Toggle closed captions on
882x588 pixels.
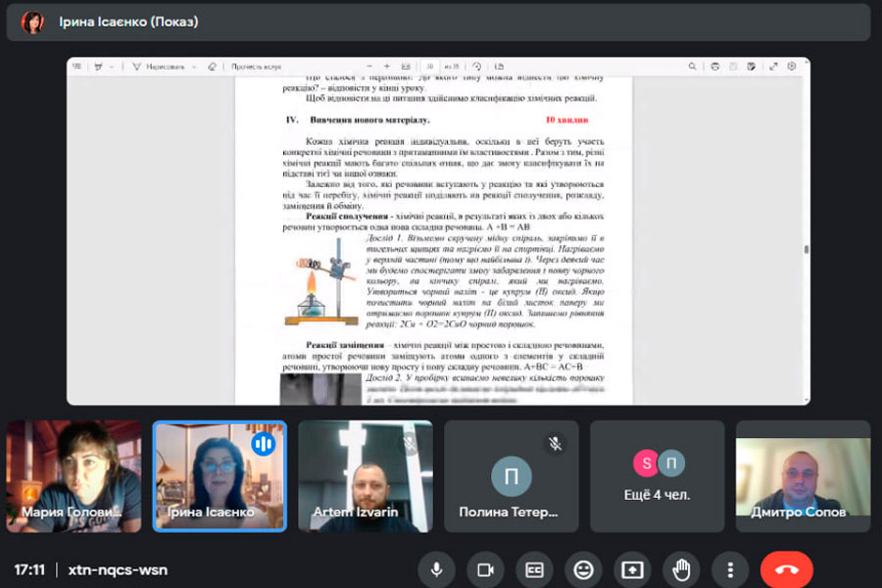(x=534, y=569)
